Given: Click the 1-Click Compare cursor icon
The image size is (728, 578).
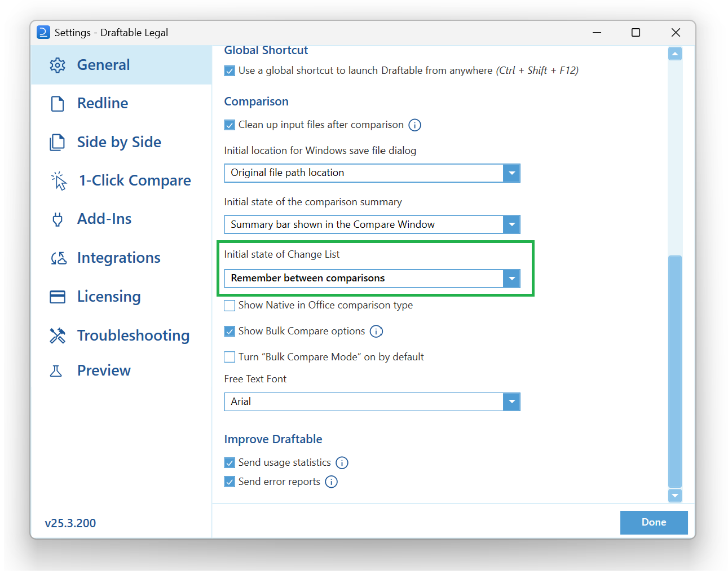Looking at the screenshot, I should 59,180.
